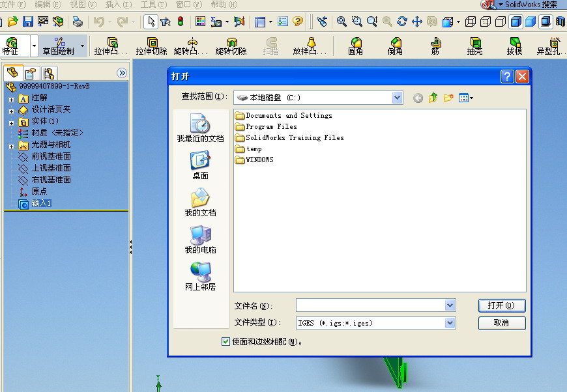Select the temp folder
567x392 pixels.
point(248,149)
